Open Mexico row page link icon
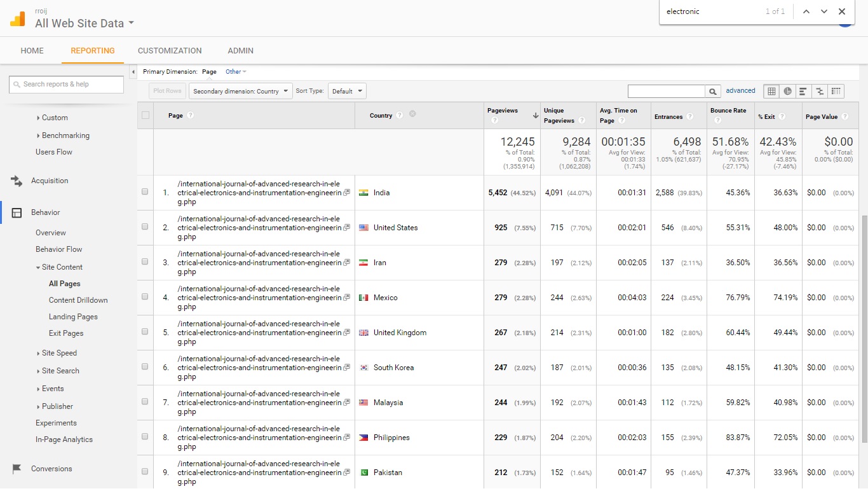This screenshot has height=491, width=868. [346, 298]
